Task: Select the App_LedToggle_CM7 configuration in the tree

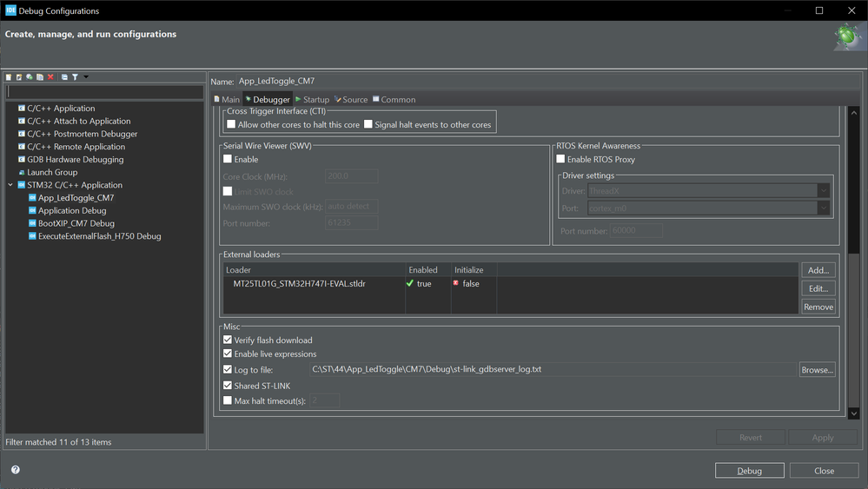Action: pyautogui.click(x=76, y=197)
